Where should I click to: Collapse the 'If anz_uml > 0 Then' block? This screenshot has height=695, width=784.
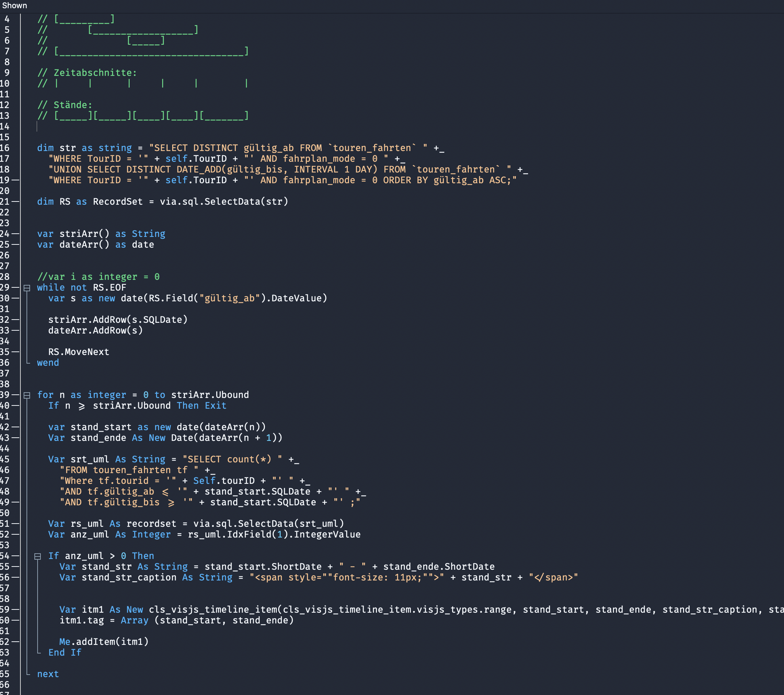pyautogui.click(x=38, y=556)
